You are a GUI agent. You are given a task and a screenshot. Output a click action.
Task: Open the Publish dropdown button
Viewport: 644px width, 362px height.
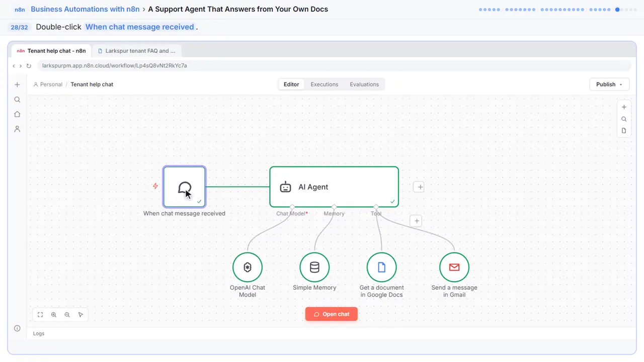coord(609,84)
